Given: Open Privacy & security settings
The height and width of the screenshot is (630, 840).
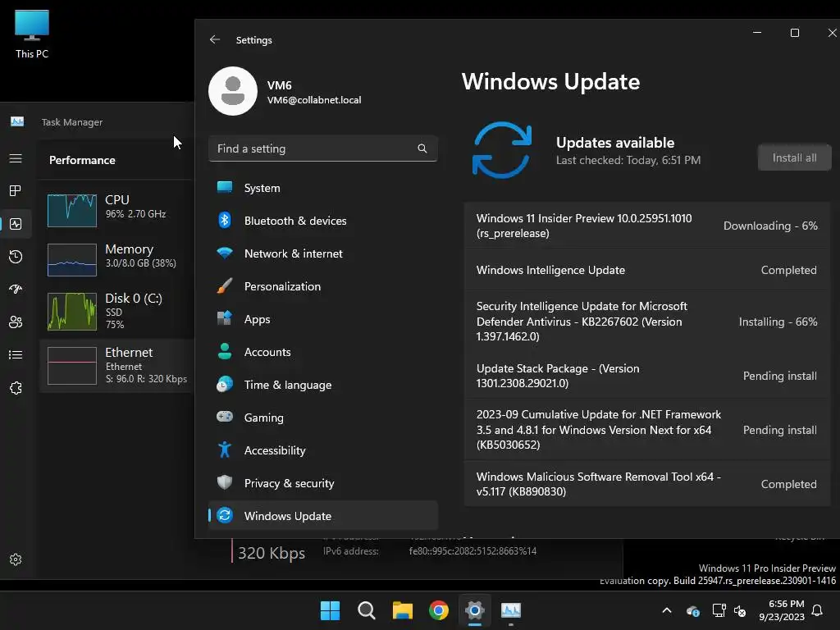Looking at the screenshot, I should point(322,483).
